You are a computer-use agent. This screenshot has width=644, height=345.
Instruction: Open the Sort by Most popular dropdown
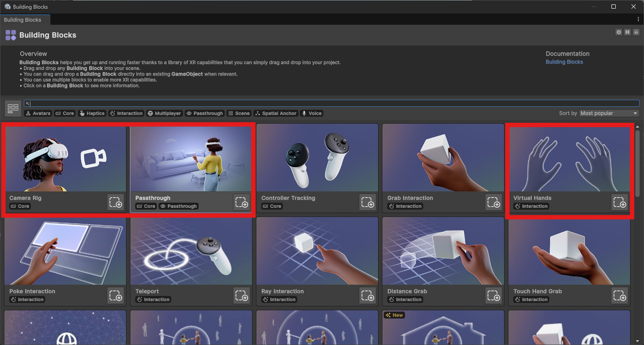point(609,113)
